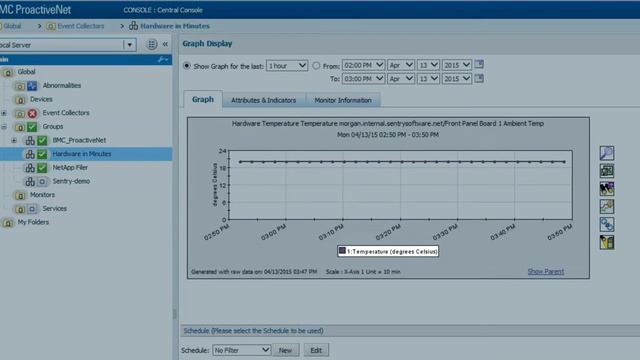This screenshot has width=640, height=360.
Task: Select Hardware in Minutes tree item
Action: click(x=82, y=154)
